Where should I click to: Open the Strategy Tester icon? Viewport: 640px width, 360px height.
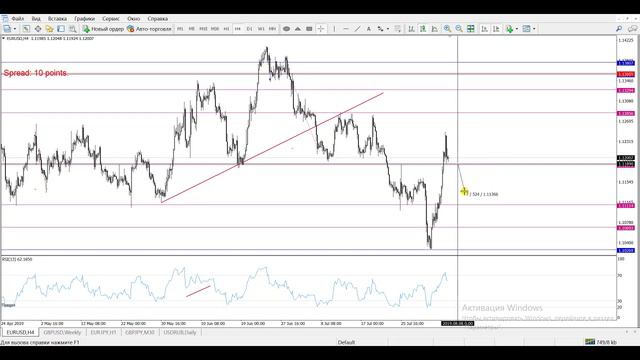click(73, 29)
